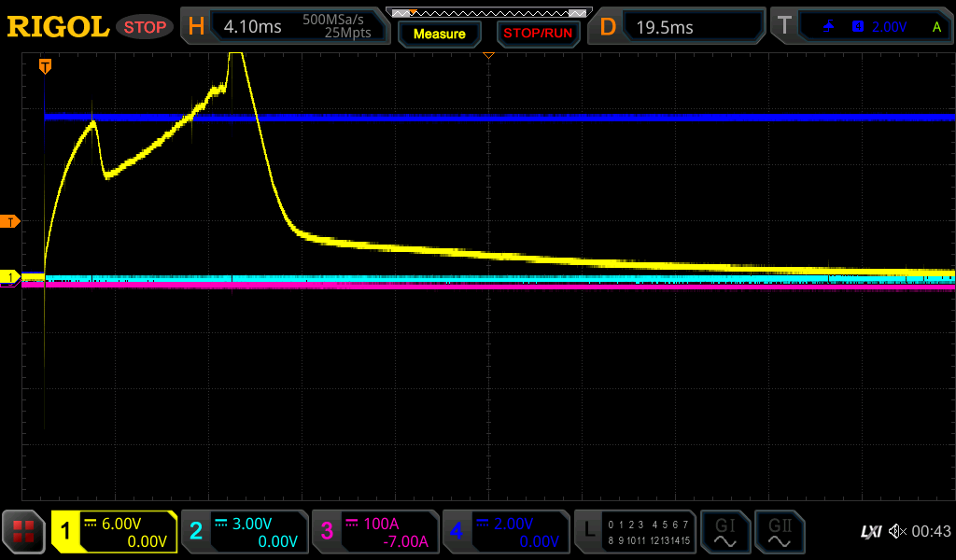
Task: Open the trigger T 2.00V settings
Action: 861,27
